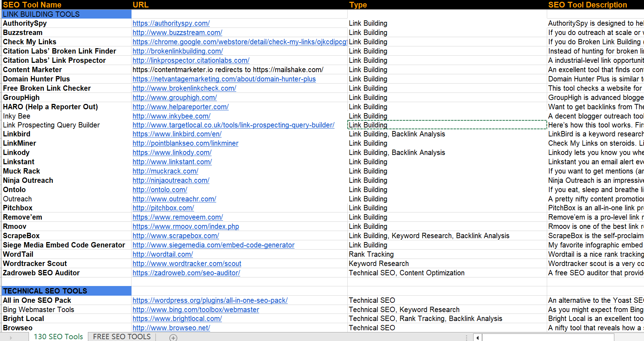Select the TECHNICAL SEO TOOLS section cell

(x=66, y=291)
